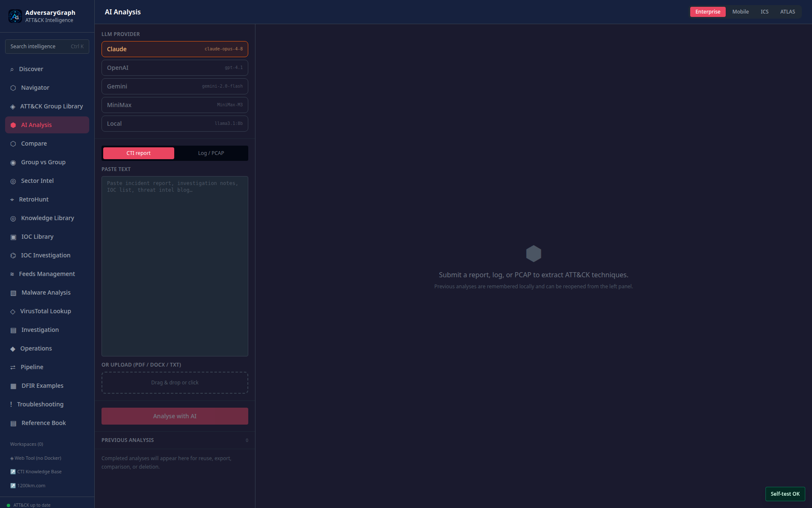Click Analyse with AI button
This screenshot has height=508, width=812.
tap(175, 416)
